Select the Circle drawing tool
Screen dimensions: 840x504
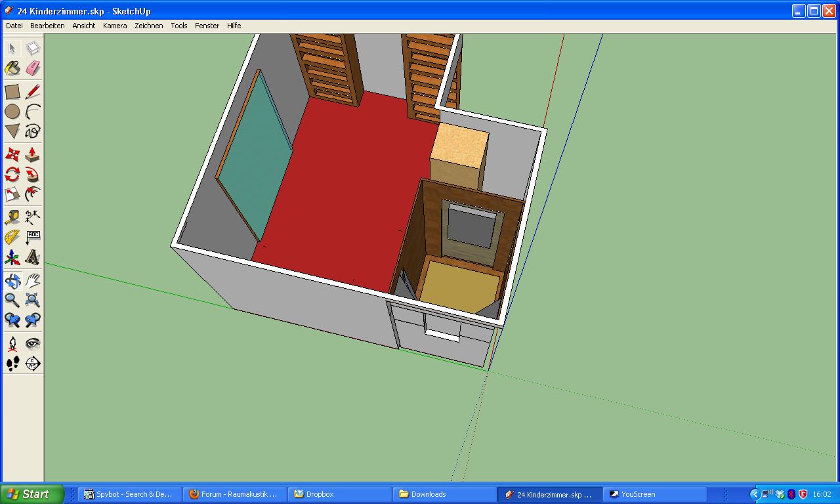(x=12, y=112)
